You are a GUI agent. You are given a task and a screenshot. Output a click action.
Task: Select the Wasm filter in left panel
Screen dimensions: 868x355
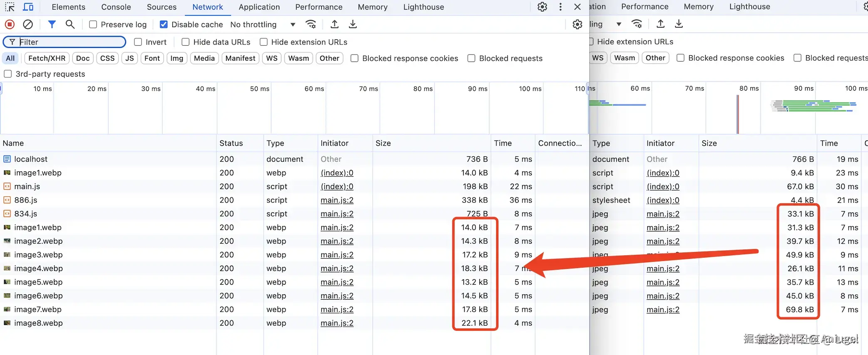click(299, 58)
